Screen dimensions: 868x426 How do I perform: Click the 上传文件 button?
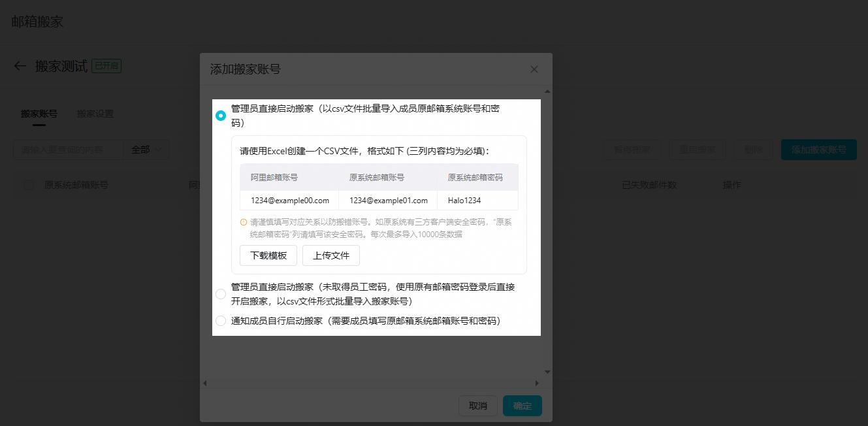click(331, 255)
